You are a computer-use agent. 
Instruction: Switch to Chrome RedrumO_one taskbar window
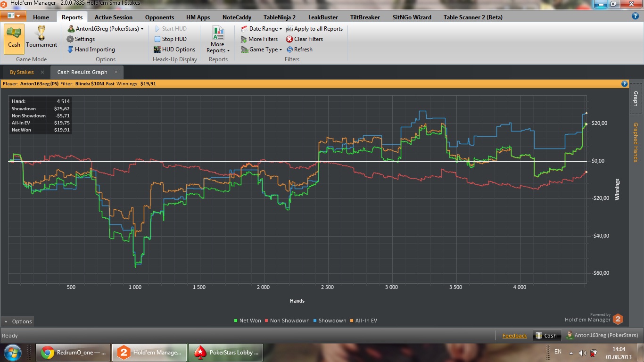pos(74,352)
